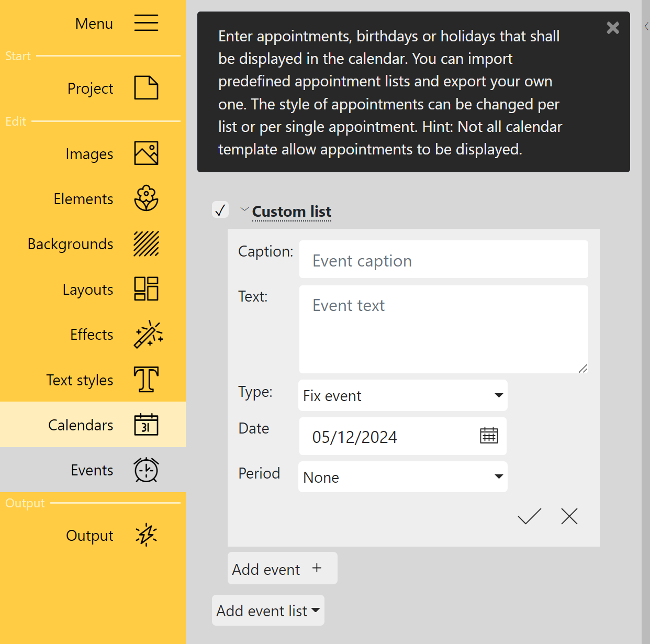Viewport: 650px width, 644px height.
Task: Collapse the Custom list section chevron
Action: (x=244, y=210)
